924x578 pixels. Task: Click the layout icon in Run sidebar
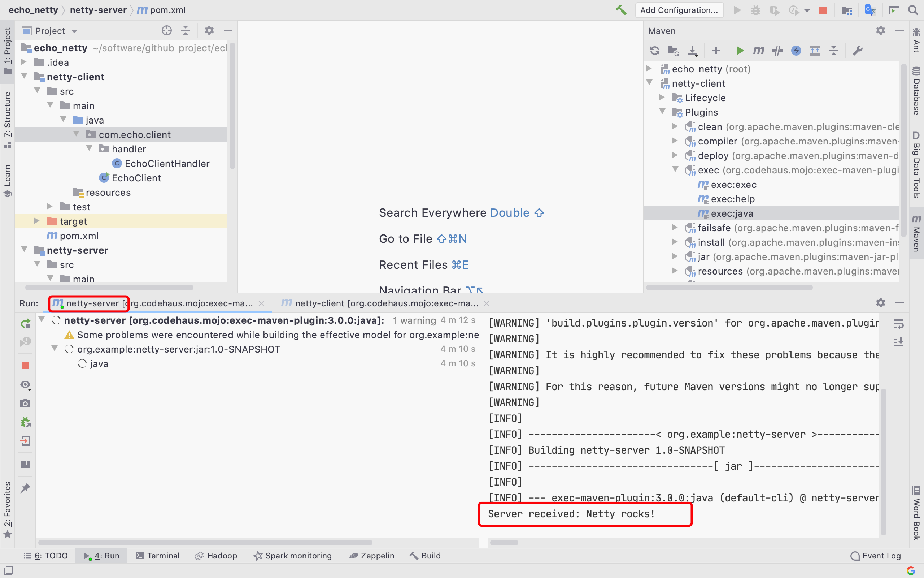pyautogui.click(x=26, y=465)
